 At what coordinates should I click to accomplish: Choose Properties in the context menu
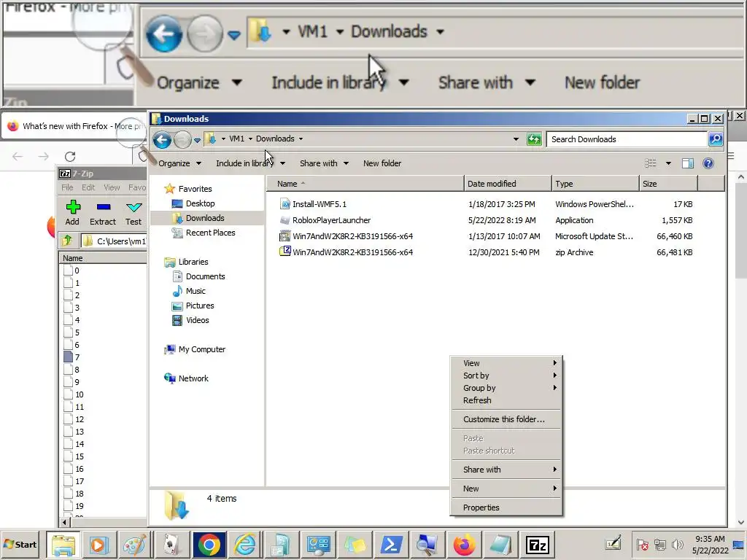click(506, 507)
